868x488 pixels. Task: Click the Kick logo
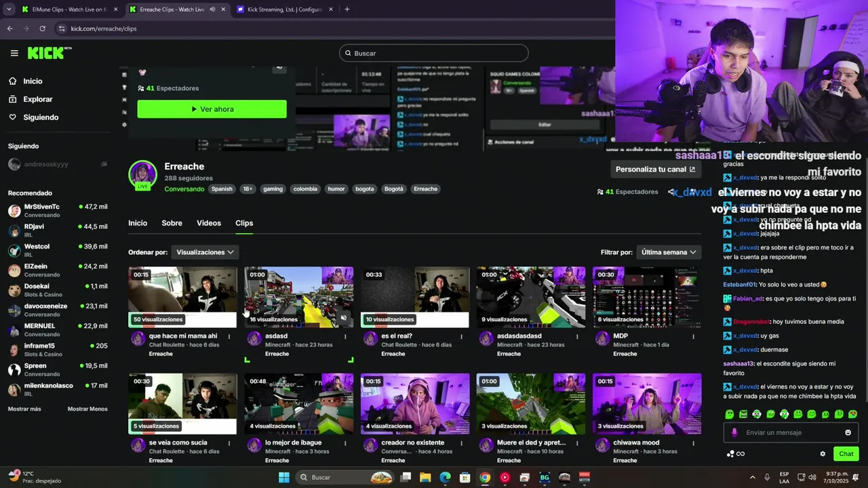click(49, 53)
